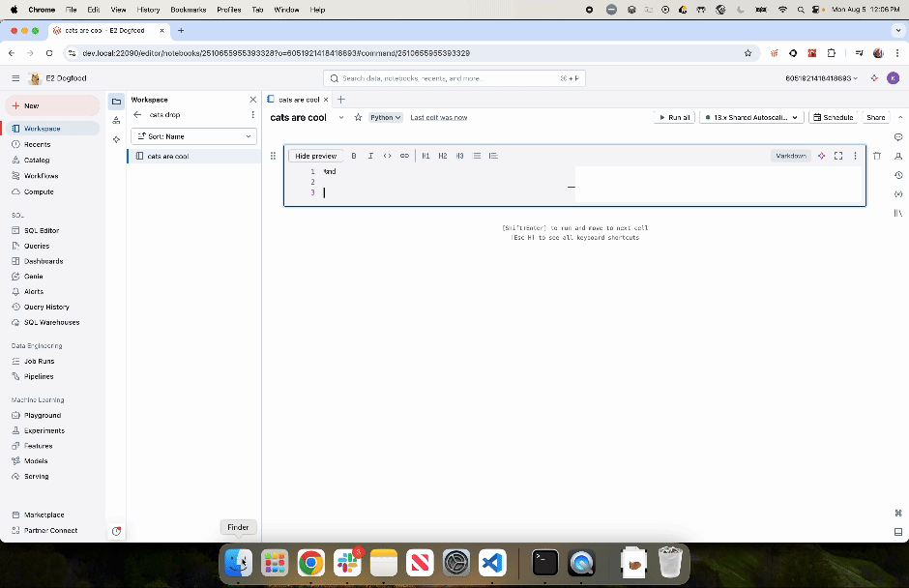Apply H1 heading format

point(425,156)
